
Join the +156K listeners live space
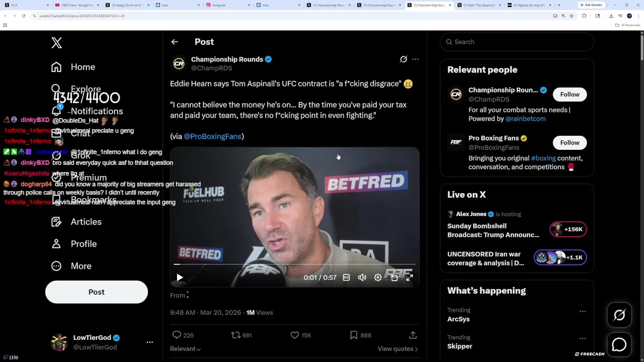[568, 229]
